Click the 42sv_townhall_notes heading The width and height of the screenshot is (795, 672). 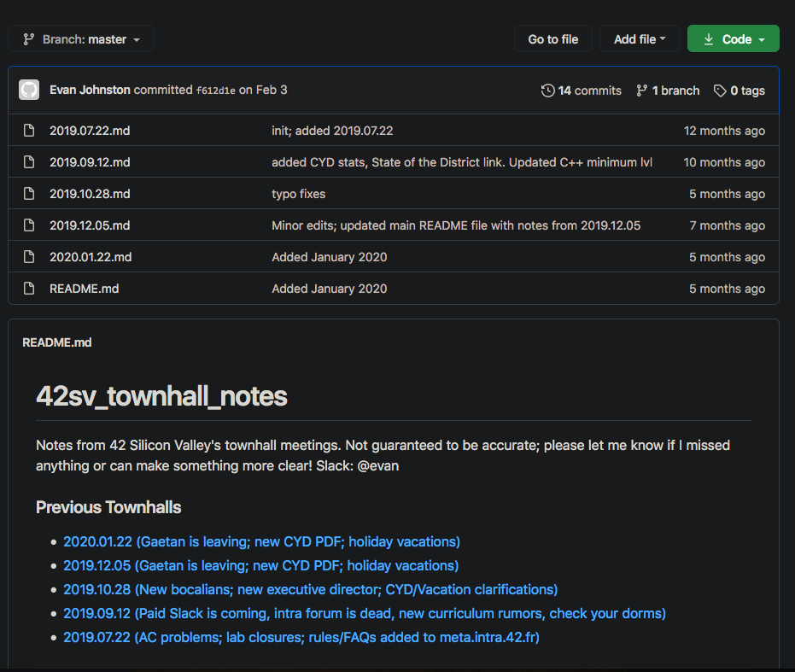(x=161, y=396)
